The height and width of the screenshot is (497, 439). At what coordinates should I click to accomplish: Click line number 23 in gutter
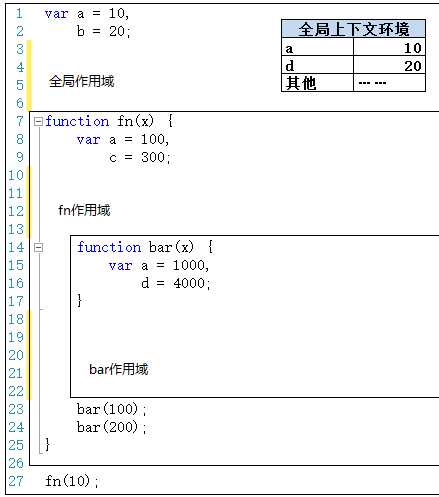tap(16, 409)
